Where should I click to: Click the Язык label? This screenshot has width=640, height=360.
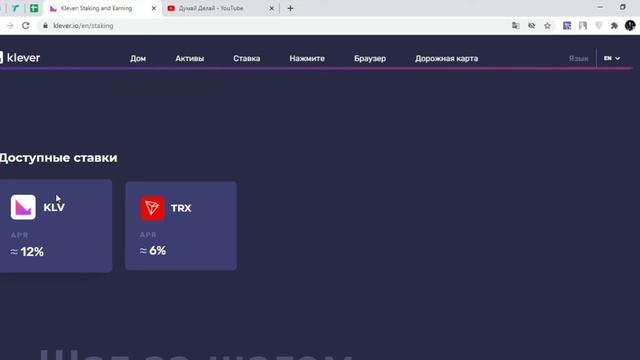tap(578, 58)
